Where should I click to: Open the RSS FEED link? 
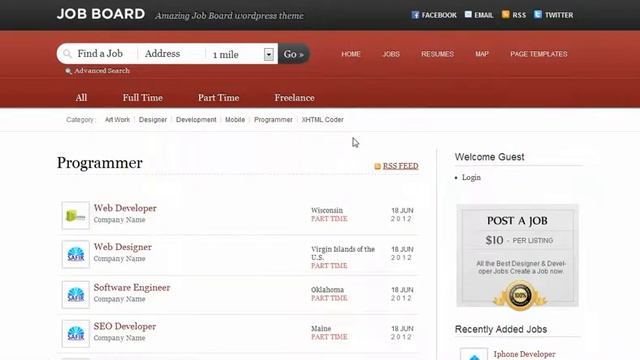(x=400, y=166)
